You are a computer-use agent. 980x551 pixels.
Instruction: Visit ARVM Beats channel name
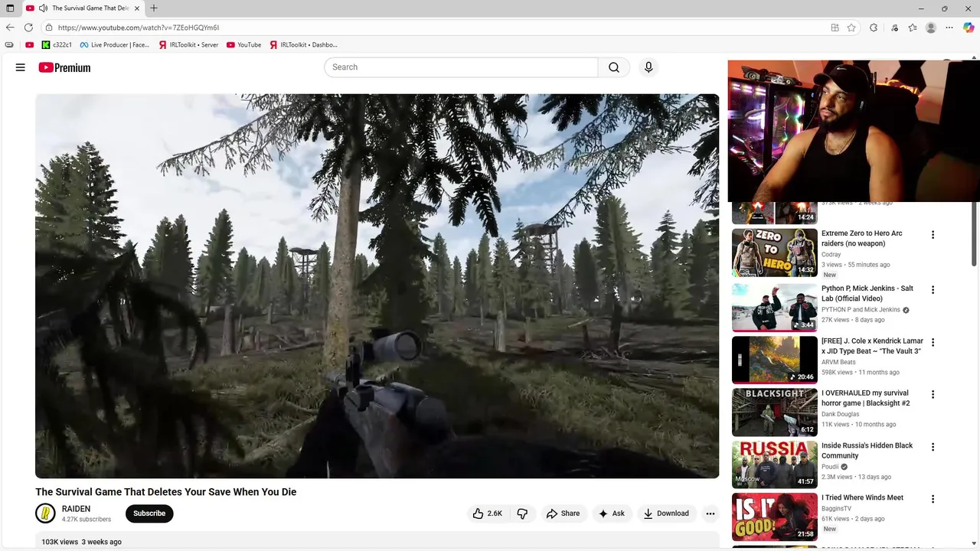[840, 362]
